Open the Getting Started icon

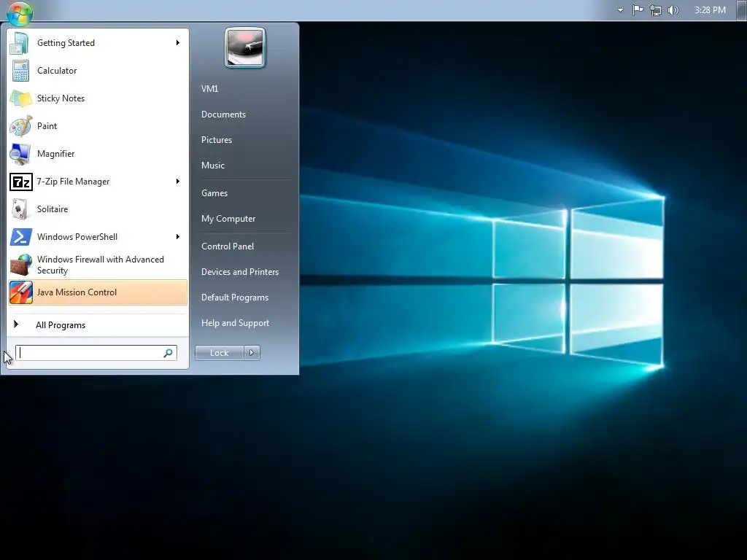tap(20, 43)
